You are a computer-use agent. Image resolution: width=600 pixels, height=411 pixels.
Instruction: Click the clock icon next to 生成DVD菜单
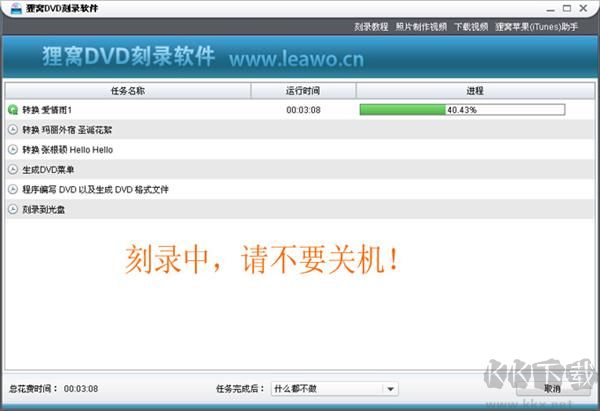coord(13,170)
